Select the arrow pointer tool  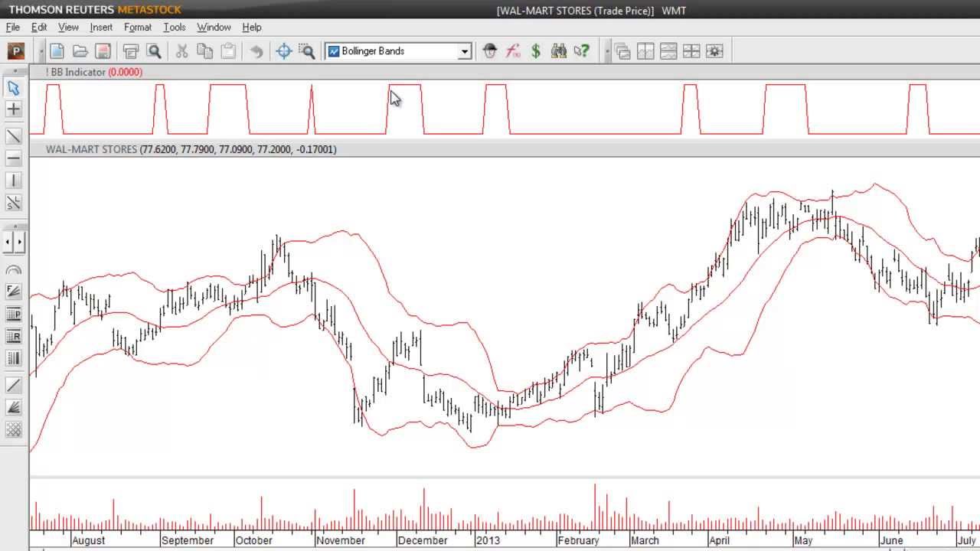point(14,88)
